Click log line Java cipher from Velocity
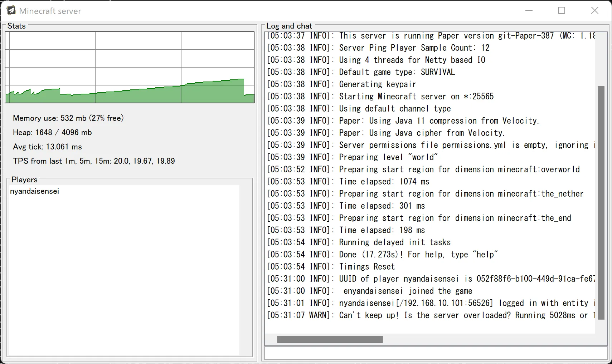 [386, 133]
